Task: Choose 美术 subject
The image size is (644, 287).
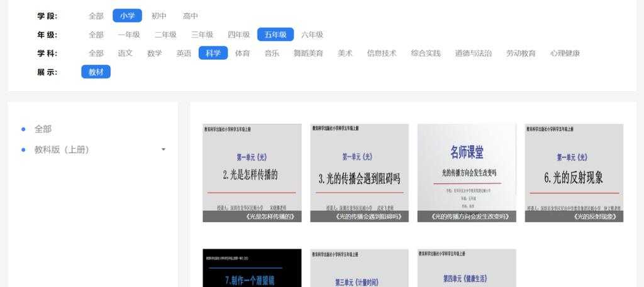Action: (x=345, y=53)
